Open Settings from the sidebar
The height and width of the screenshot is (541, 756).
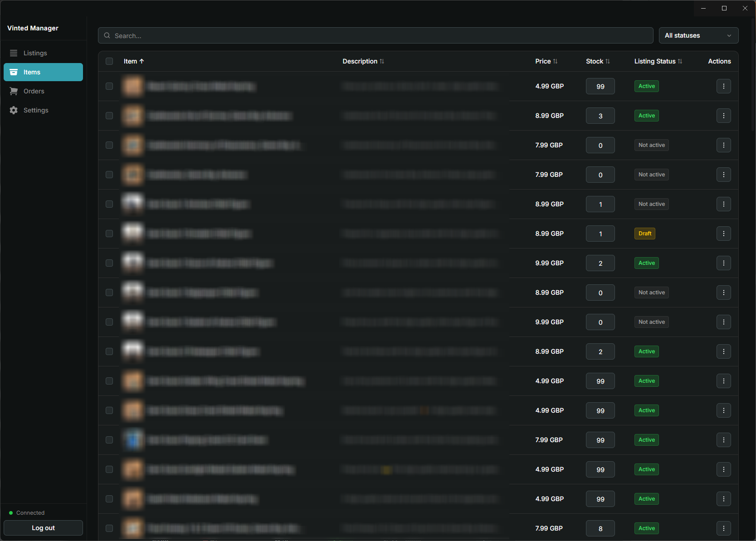pyautogui.click(x=35, y=110)
